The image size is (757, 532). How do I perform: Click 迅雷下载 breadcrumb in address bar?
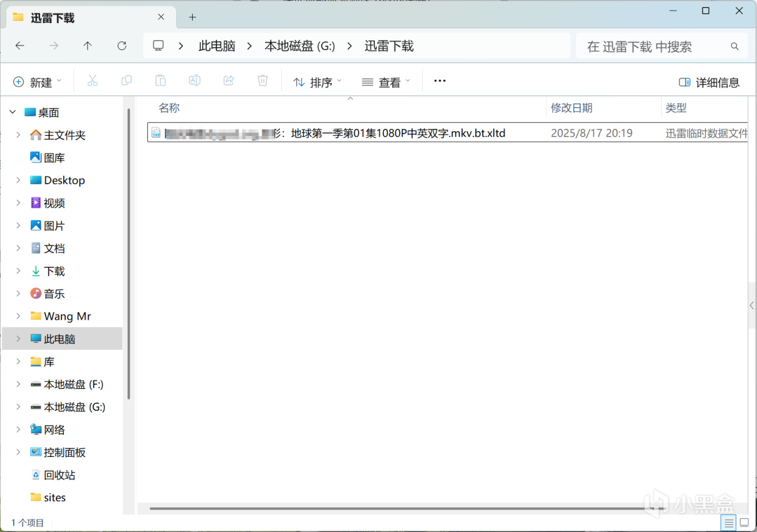[x=389, y=46]
